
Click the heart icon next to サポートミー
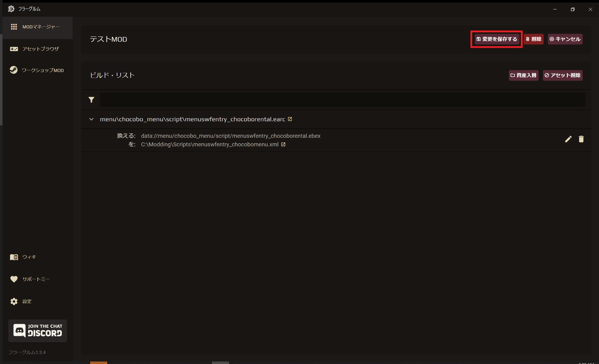[x=14, y=279]
